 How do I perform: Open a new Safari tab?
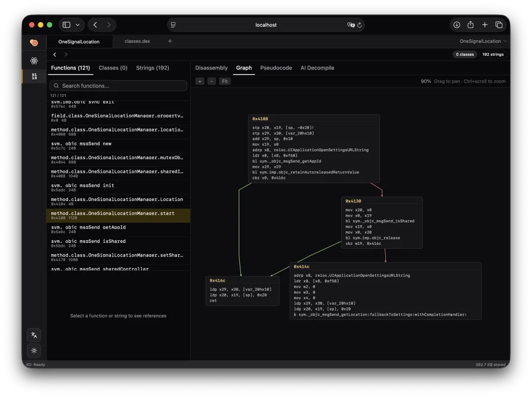click(485, 25)
